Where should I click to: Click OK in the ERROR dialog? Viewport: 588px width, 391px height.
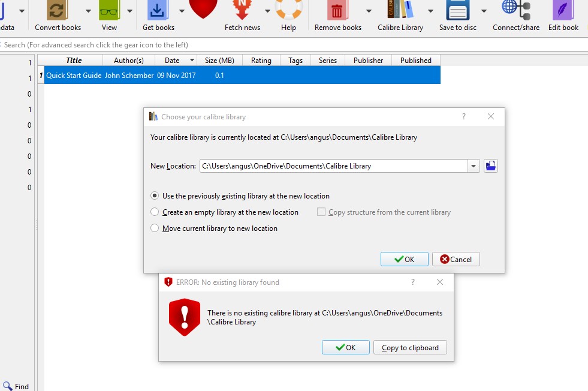coord(345,347)
